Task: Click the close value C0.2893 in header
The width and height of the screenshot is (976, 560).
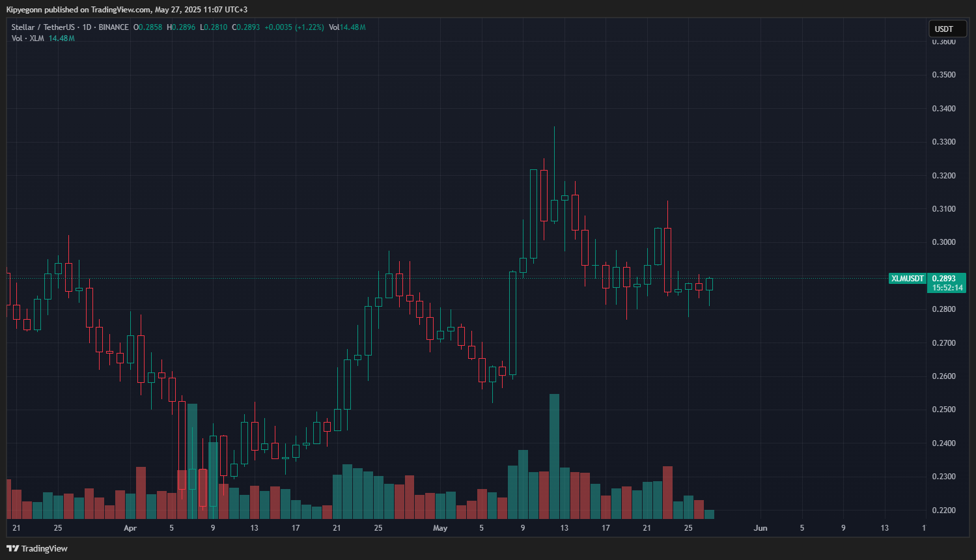Action: [246, 27]
